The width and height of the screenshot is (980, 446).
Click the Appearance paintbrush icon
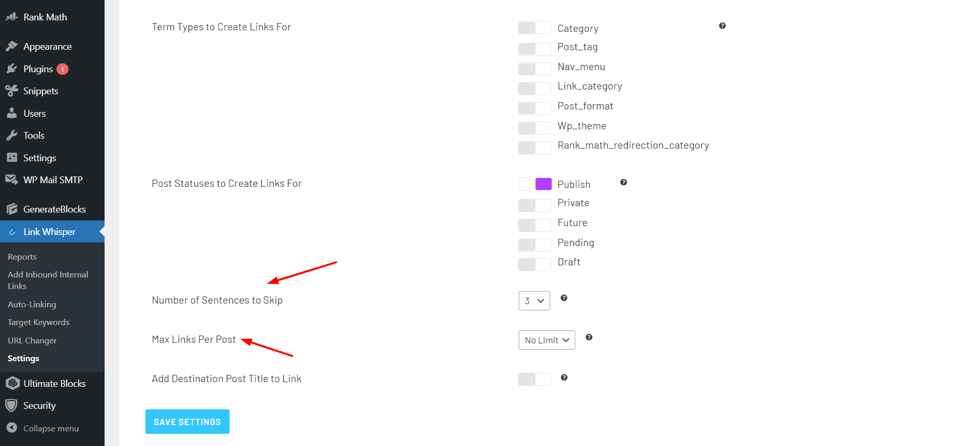pyautogui.click(x=12, y=47)
